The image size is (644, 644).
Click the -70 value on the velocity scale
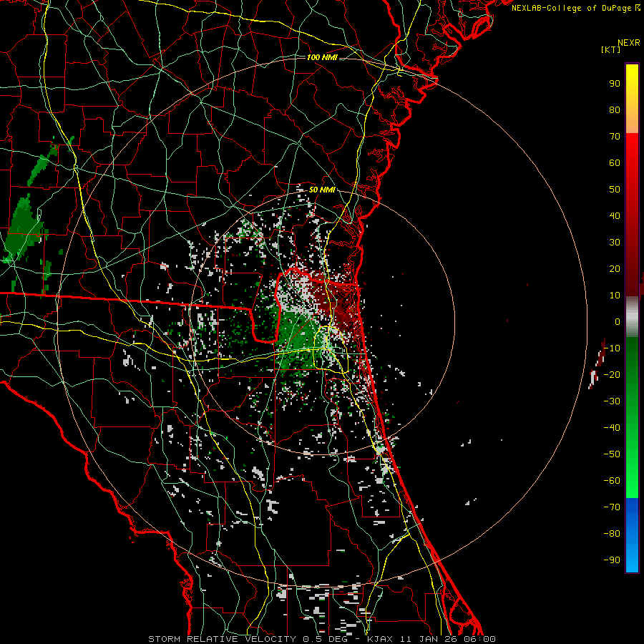(612, 507)
